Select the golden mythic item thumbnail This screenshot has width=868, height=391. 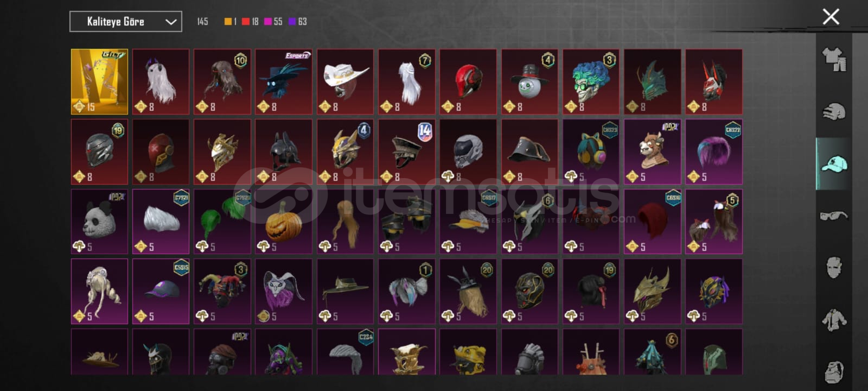point(99,81)
